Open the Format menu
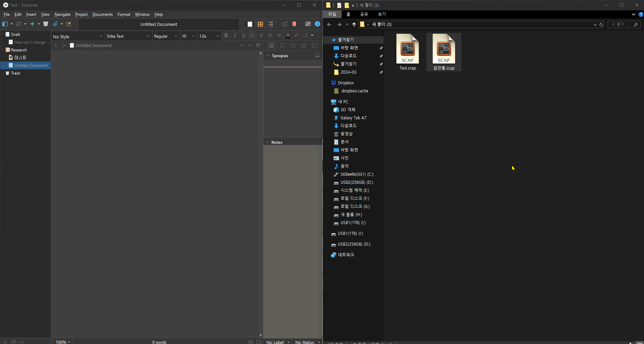644x344 pixels. click(x=124, y=14)
